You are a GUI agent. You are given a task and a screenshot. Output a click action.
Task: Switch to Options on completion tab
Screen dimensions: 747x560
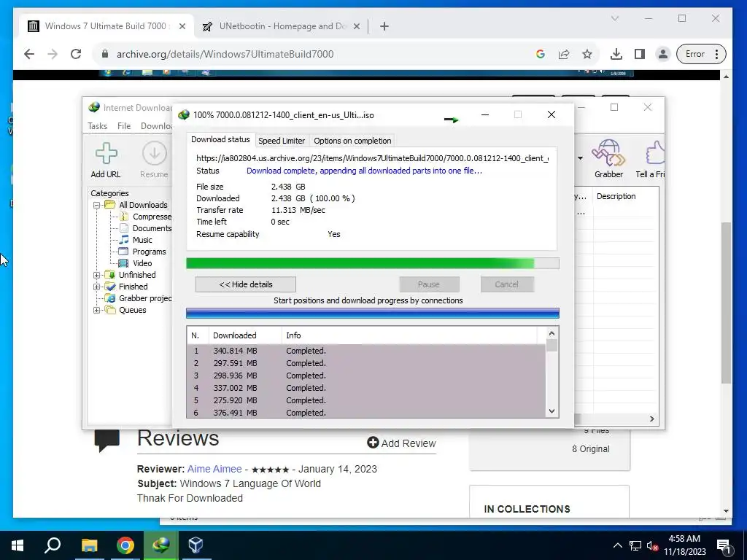(x=352, y=141)
